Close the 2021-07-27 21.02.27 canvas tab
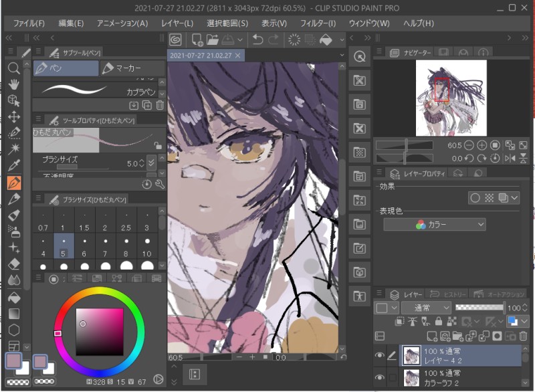 238,56
